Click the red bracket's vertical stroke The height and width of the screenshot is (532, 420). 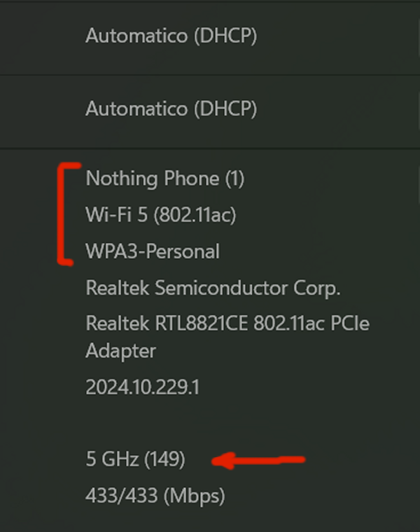[x=62, y=213]
